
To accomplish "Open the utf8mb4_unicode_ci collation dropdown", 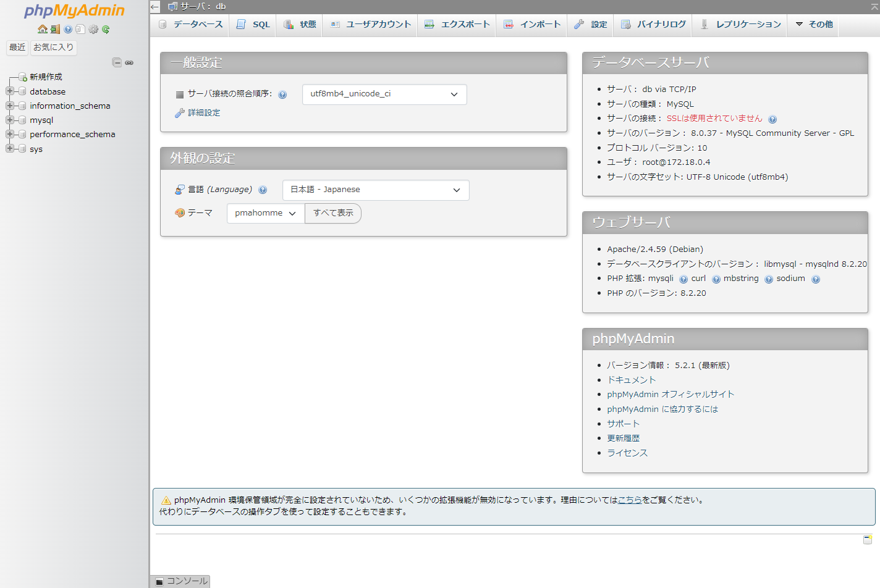I will pos(384,94).
